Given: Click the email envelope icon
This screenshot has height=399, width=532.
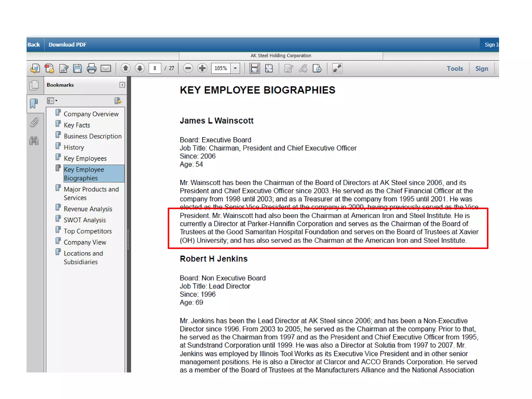Looking at the screenshot, I should pos(106,68).
